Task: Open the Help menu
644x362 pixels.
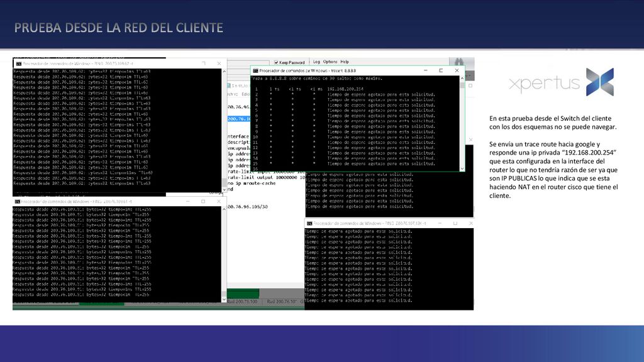Action: click(x=345, y=62)
